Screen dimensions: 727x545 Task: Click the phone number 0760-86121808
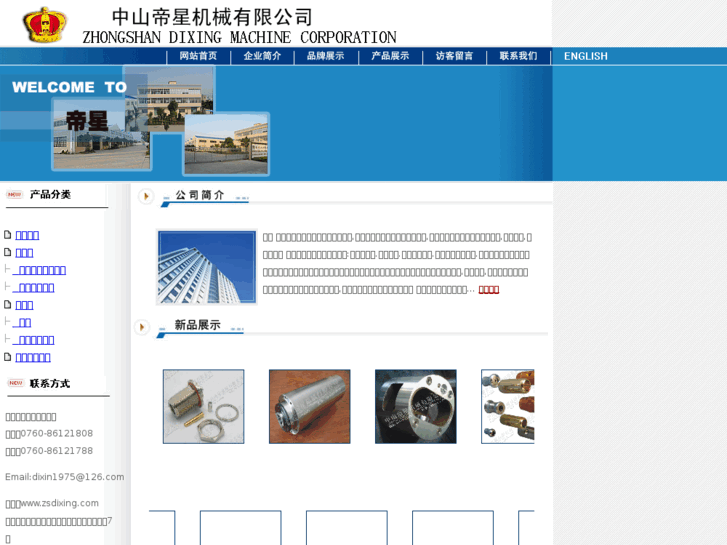coord(57,433)
